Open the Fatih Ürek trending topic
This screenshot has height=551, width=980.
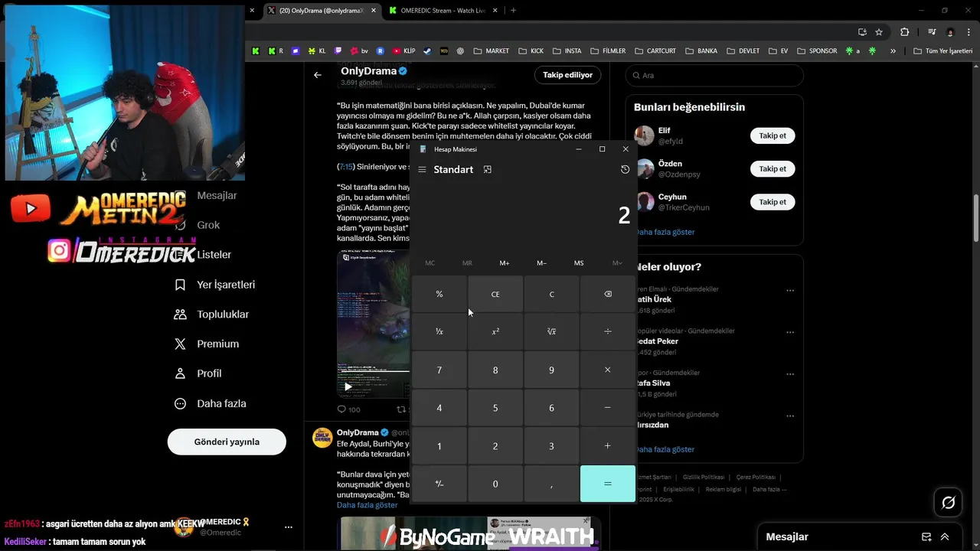point(714,299)
